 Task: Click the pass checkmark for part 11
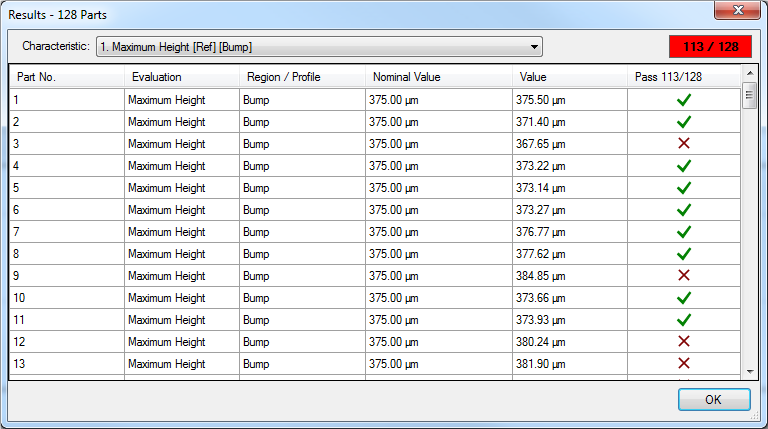[684, 320]
